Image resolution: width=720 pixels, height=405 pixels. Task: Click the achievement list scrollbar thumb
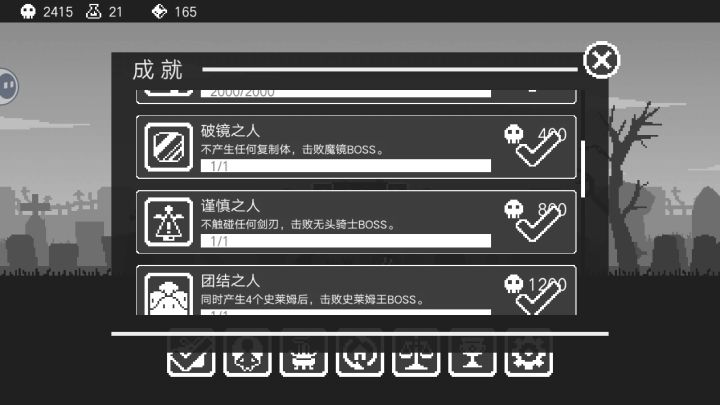point(583,169)
